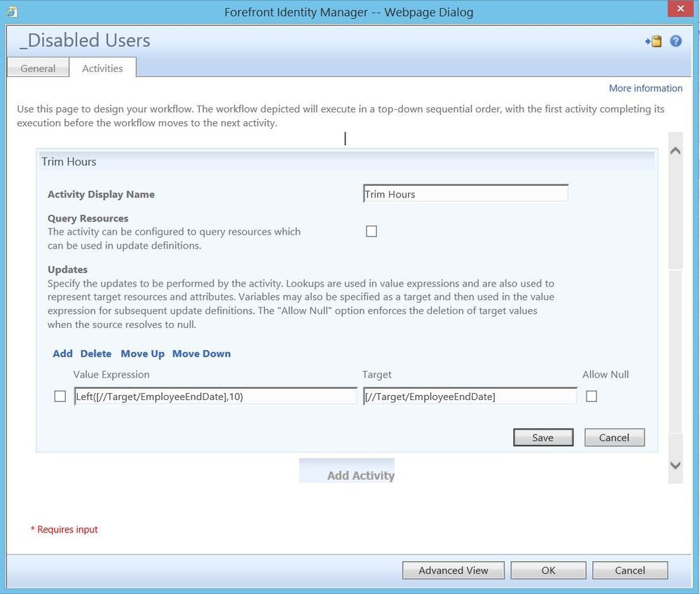Enable the Allow Null checkbox
The image size is (700, 594).
591,396
